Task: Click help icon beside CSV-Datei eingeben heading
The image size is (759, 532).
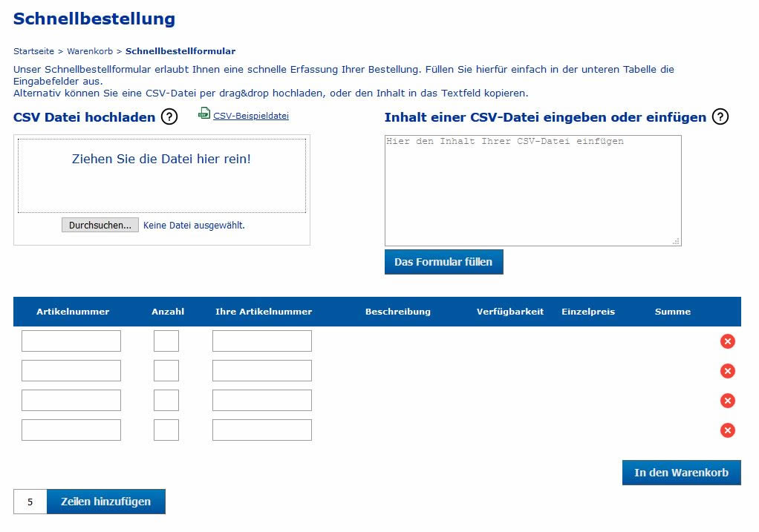Action: [x=720, y=116]
